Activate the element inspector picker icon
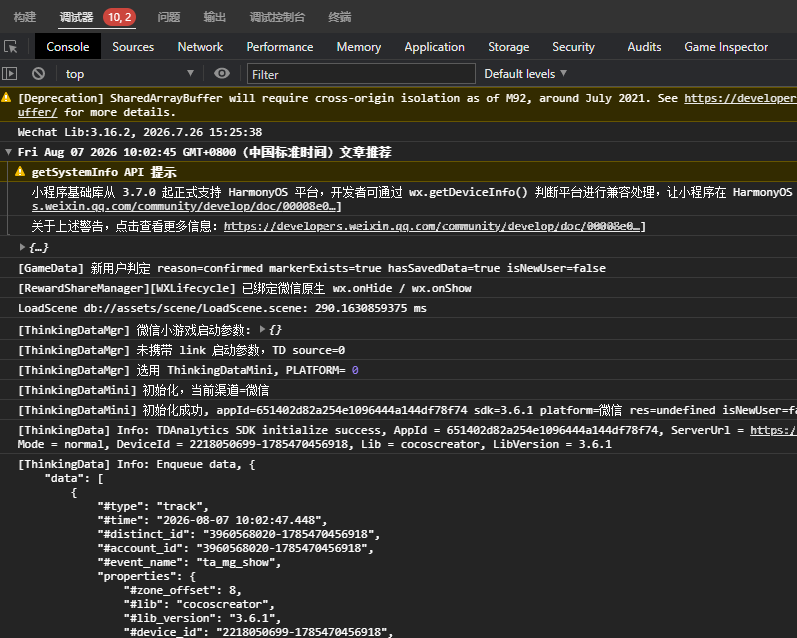Viewport: 797px width, 638px height. (x=11, y=47)
